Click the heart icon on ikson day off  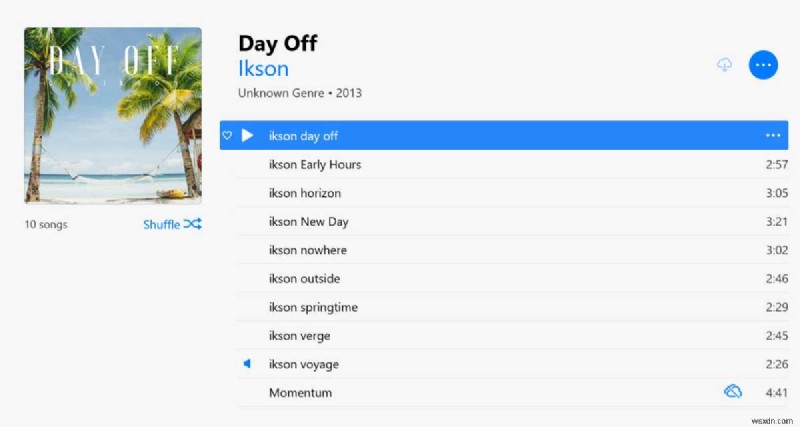click(227, 135)
